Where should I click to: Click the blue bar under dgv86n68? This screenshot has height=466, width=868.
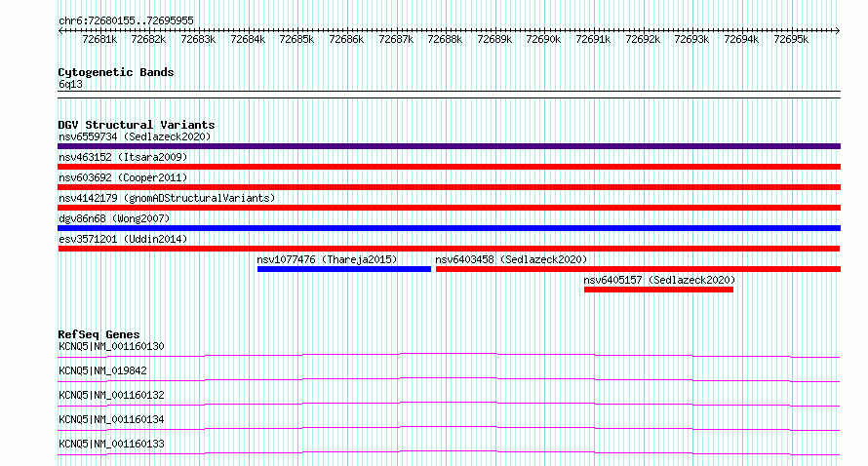tap(449, 228)
